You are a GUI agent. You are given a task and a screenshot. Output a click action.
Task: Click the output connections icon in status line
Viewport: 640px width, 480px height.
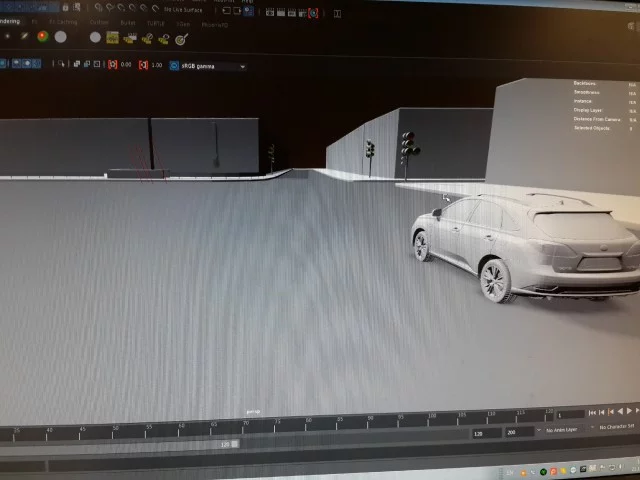point(237,11)
